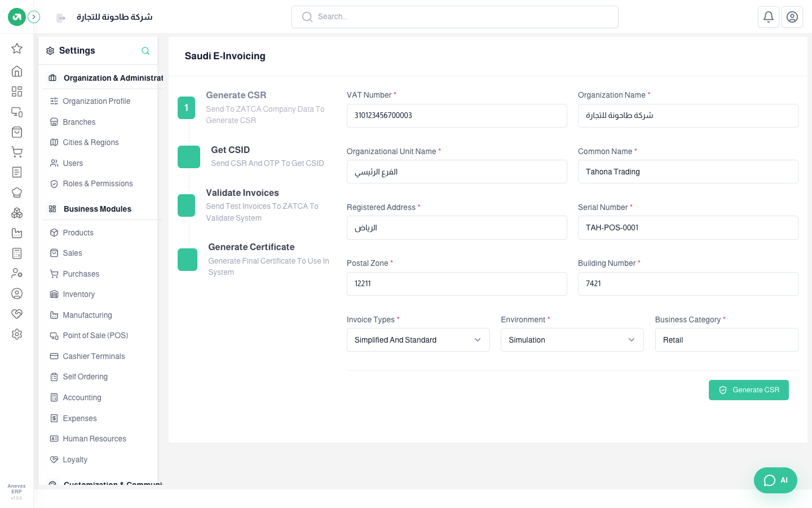Image resolution: width=812 pixels, height=508 pixels.
Task: Click the Business Category field
Action: [x=726, y=340]
